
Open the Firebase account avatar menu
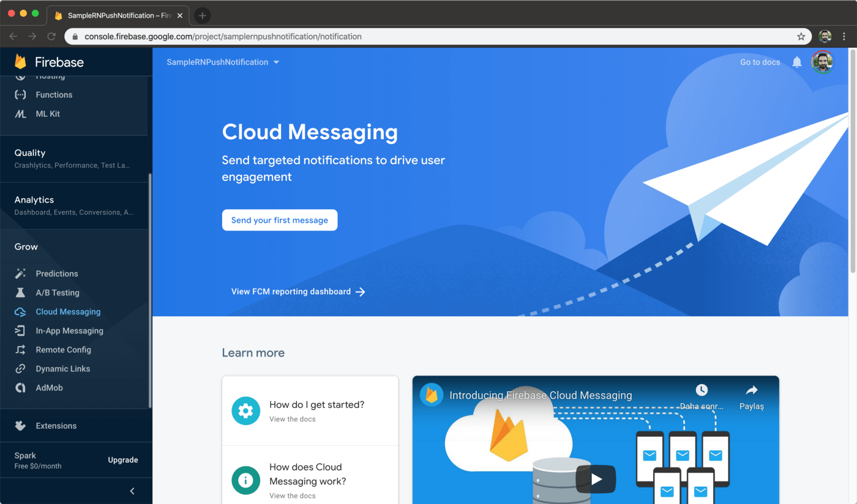pyautogui.click(x=822, y=62)
